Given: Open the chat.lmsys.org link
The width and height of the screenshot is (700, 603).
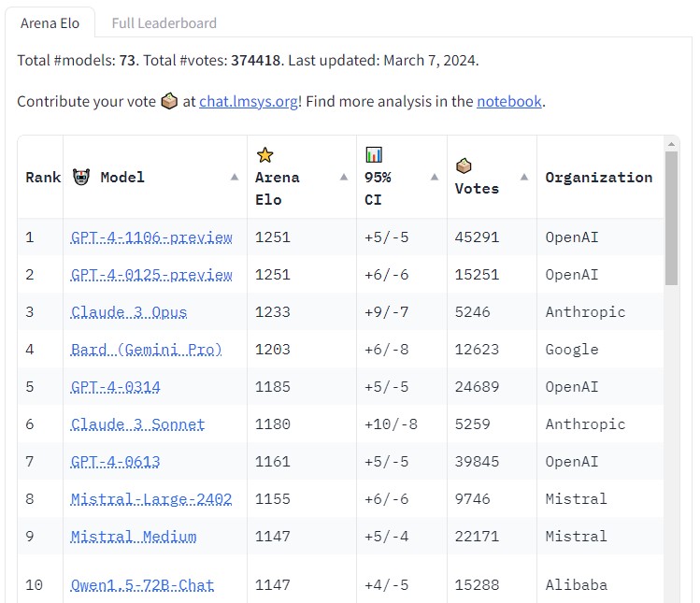Looking at the screenshot, I should click(249, 101).
